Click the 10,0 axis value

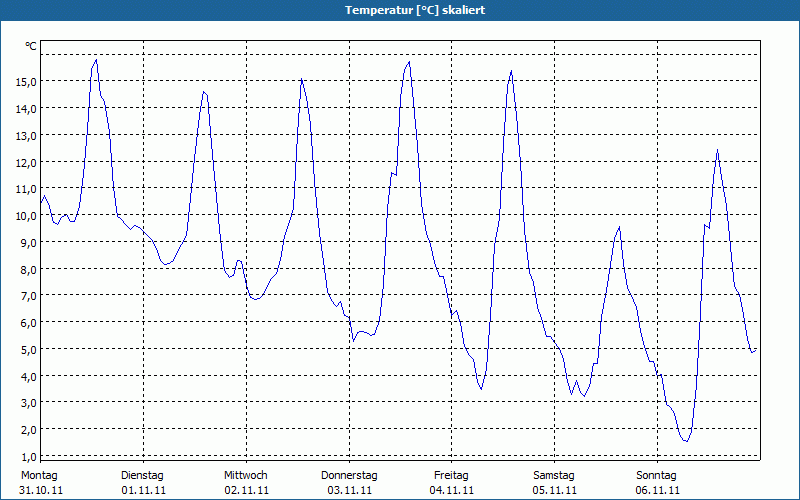click(x=26, y=216)
